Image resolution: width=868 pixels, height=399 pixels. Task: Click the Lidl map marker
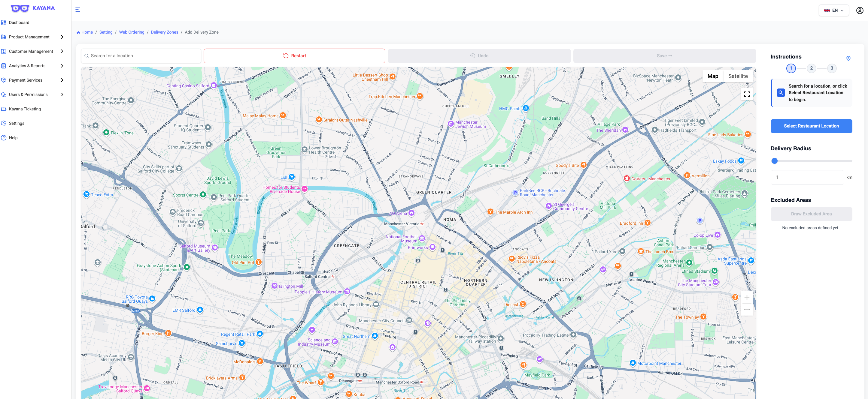(x=291, y=177)
